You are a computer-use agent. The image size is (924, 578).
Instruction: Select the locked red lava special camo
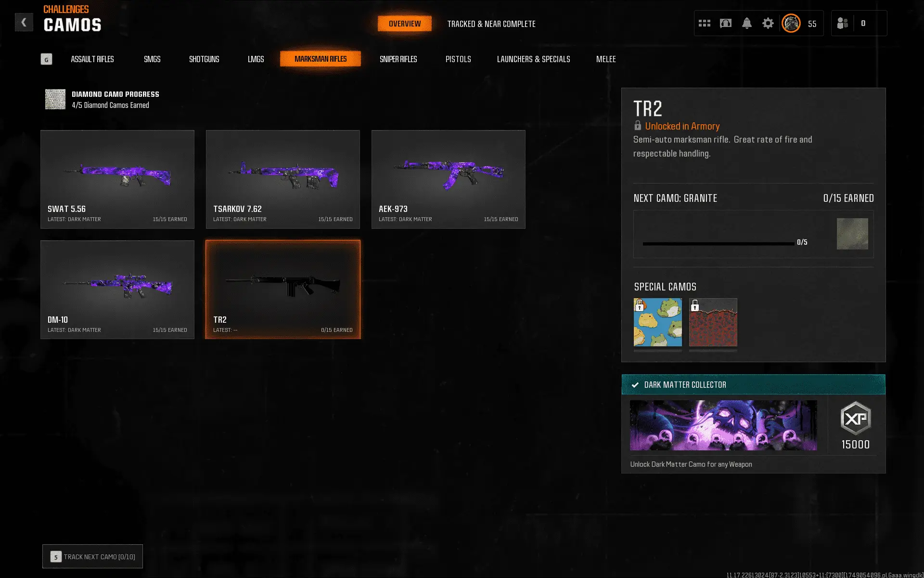pos(713,322)
